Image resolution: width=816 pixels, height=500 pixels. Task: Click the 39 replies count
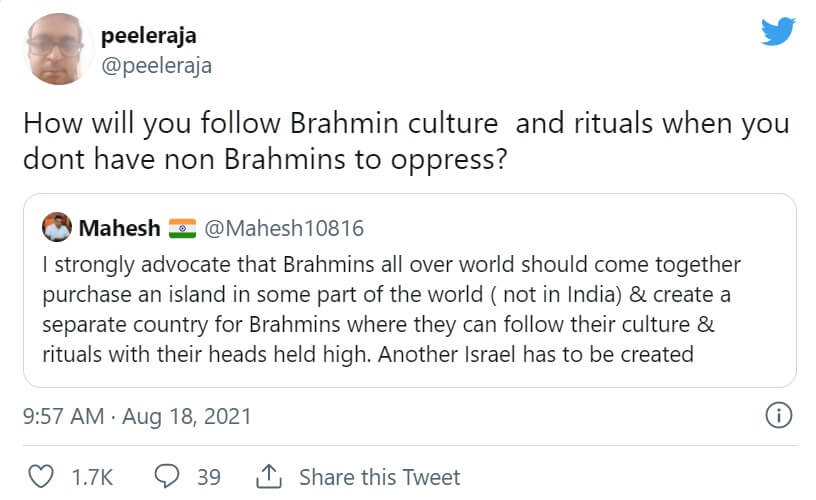[208, 477]
